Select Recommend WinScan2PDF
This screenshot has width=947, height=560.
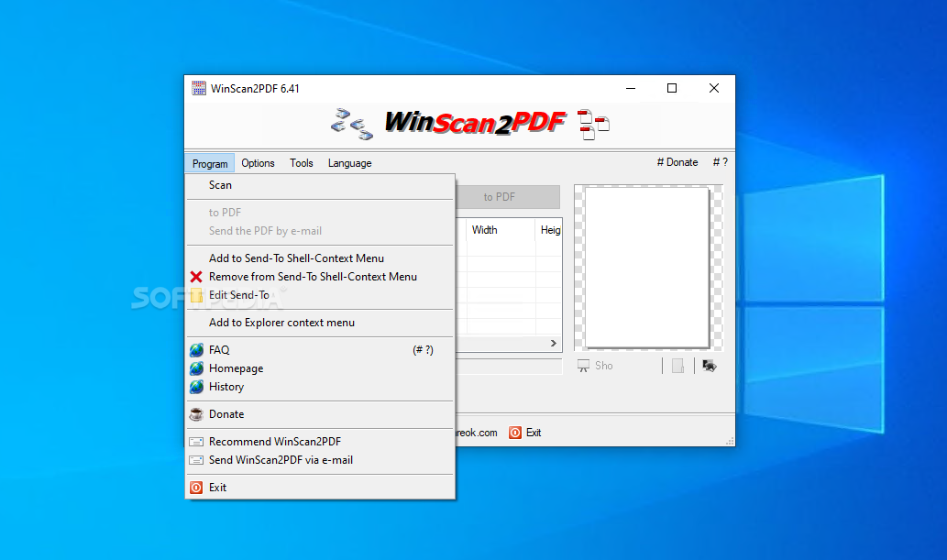click(320, 442)
